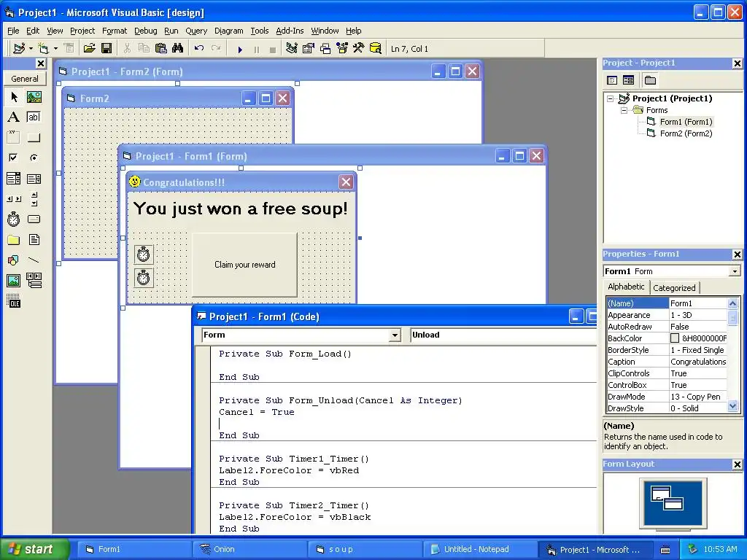
Task: Collapse the Forms folder node
Action: [x=624, y=110]
